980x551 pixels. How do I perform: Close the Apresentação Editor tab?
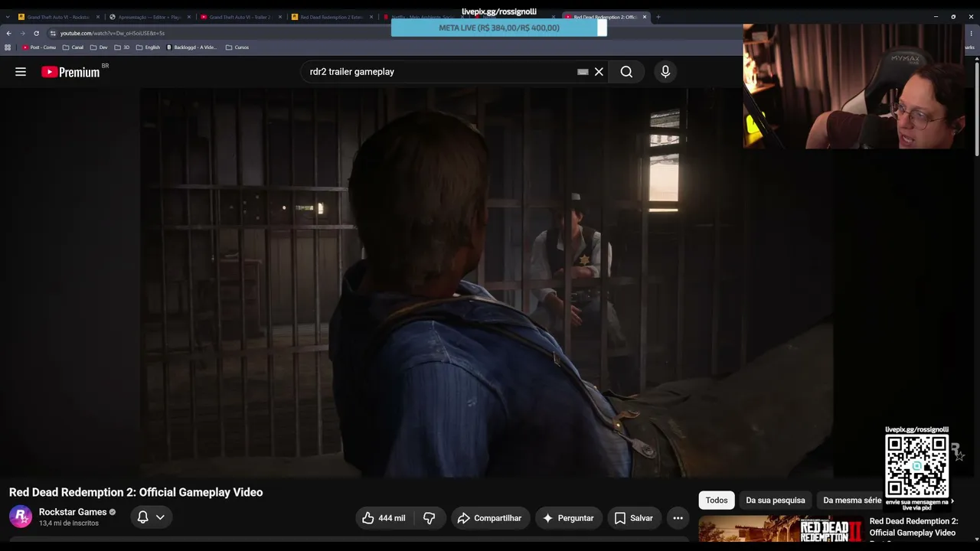(189, 17)
